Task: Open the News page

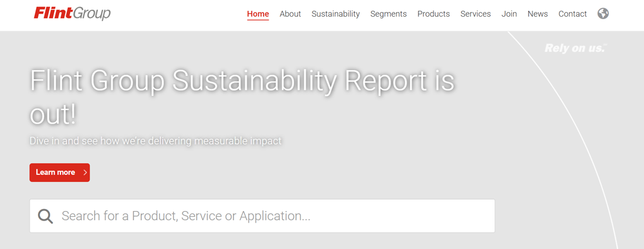Action: (x=538, y=14)
